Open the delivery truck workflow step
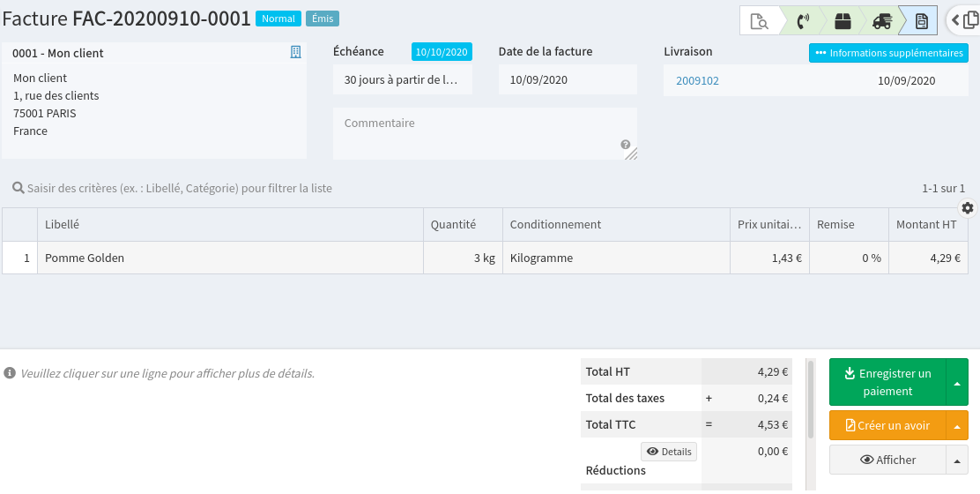Viewport: 980px width, 494px height. [881, 20]
